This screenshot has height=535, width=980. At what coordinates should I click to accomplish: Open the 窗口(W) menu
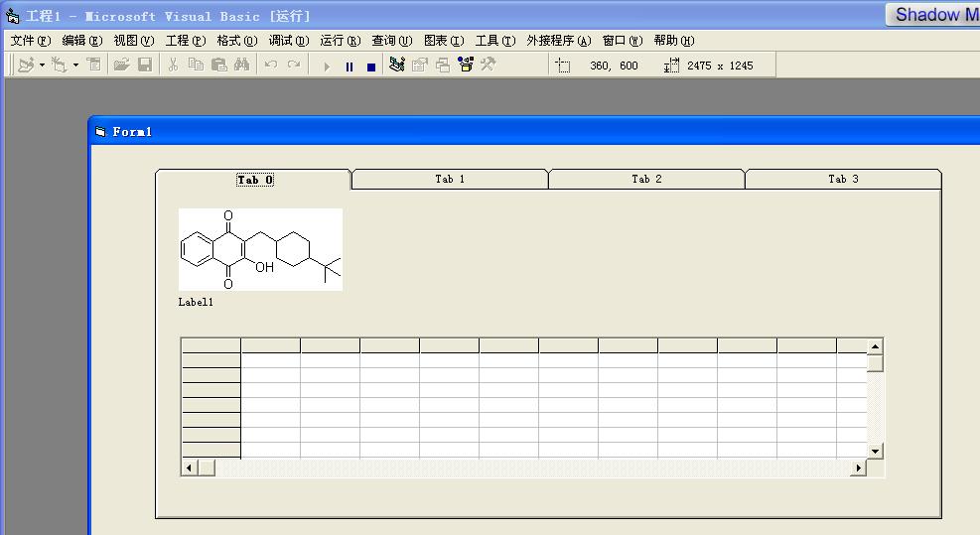point(623,41)
